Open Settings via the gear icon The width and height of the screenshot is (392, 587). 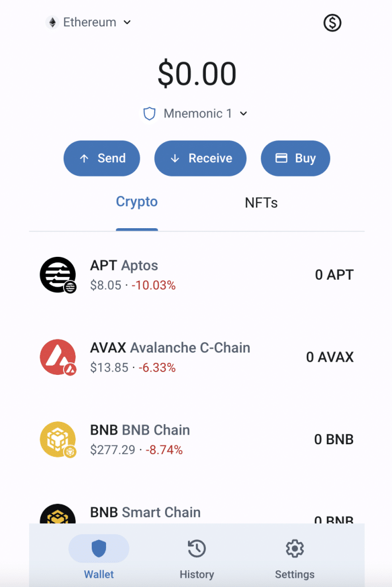point(294,549)
